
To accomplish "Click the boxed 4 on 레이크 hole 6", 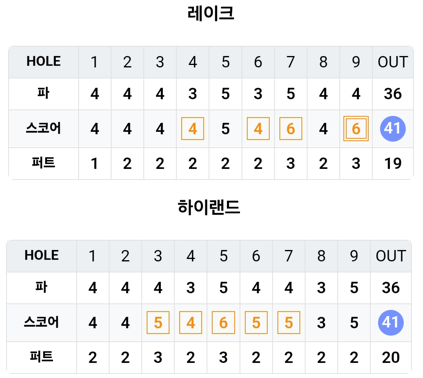I will 258,129.
